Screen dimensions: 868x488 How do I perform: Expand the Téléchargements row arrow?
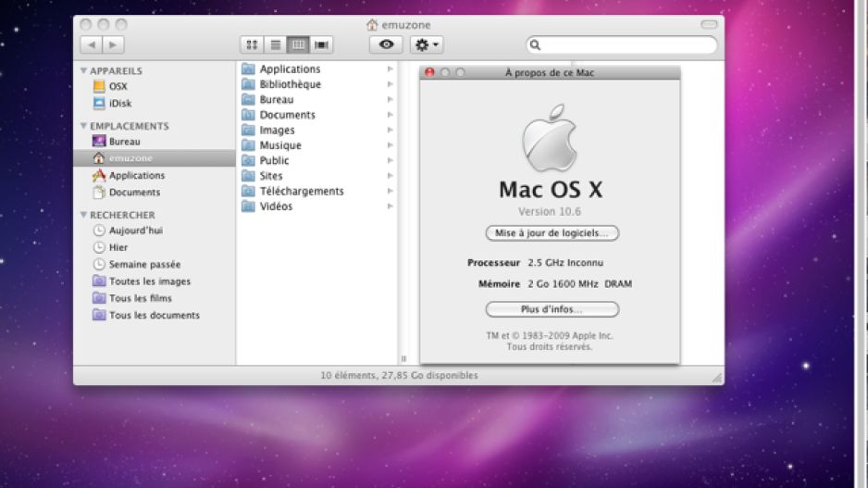click(x=390, y=191)
